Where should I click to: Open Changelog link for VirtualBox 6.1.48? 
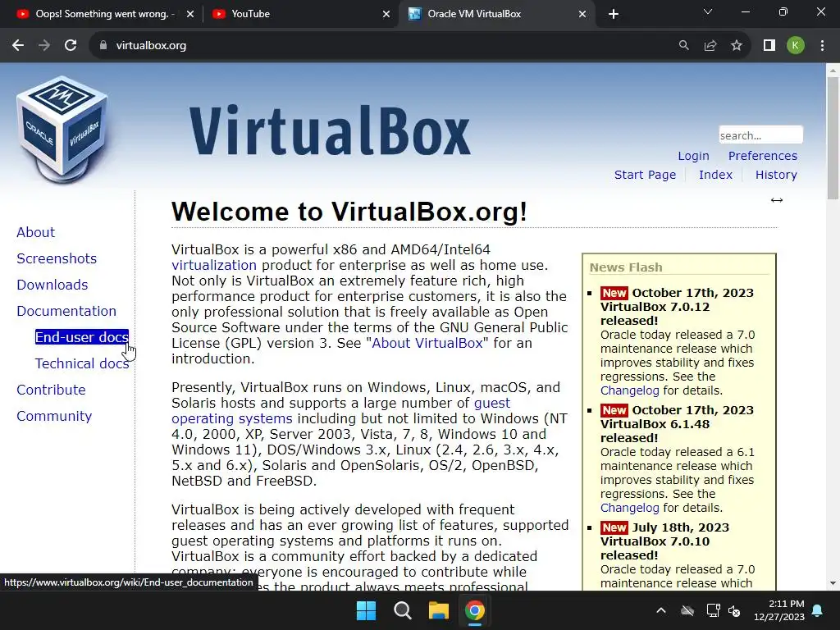(x=629, y=508)
